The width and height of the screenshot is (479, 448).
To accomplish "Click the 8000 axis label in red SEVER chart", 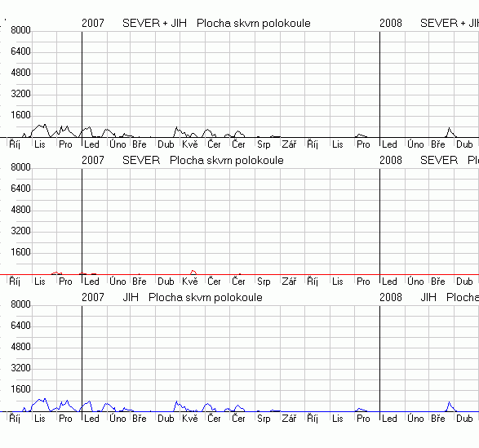I will (x=20, y=167).
